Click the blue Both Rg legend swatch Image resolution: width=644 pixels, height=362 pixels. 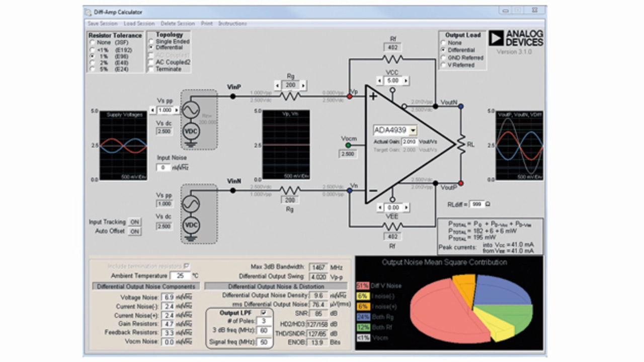click(x=362, y=317)
